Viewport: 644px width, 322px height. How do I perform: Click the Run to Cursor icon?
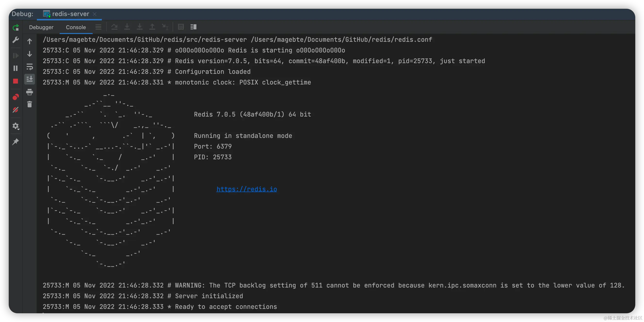point(165,27)
